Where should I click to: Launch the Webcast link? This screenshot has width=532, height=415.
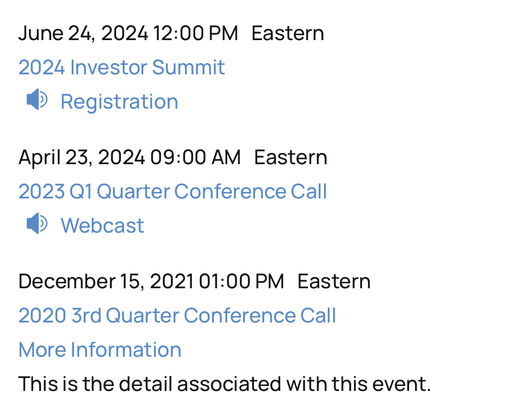[x=102, y=226]
